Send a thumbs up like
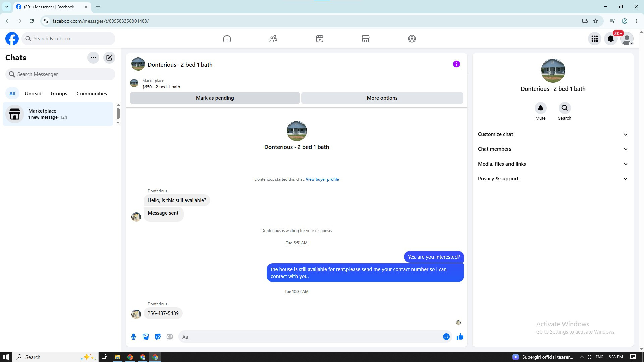644x362 pixels. point(460,337)
